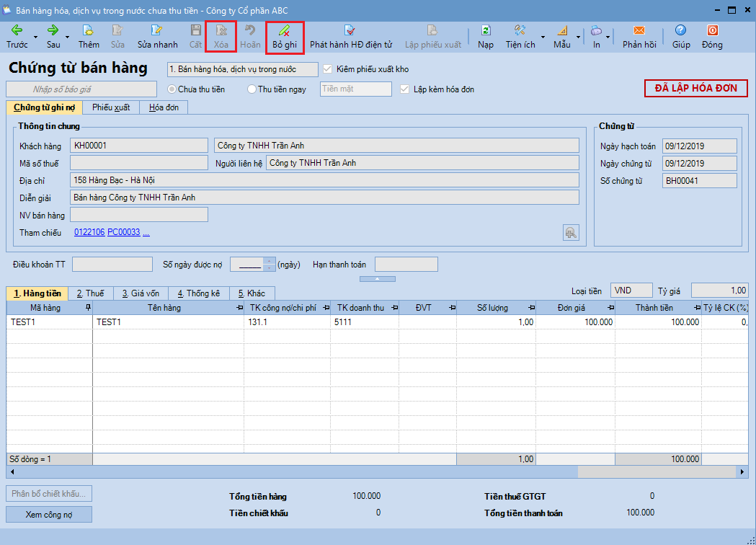Select Thu tiền ngay radio button
This screenshot has height=545, width=756.
(x=252, y=89)
